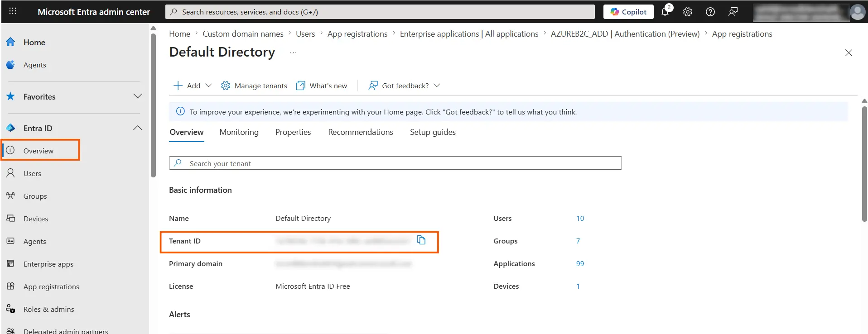Close the Default Directory blade

point(849,53)
